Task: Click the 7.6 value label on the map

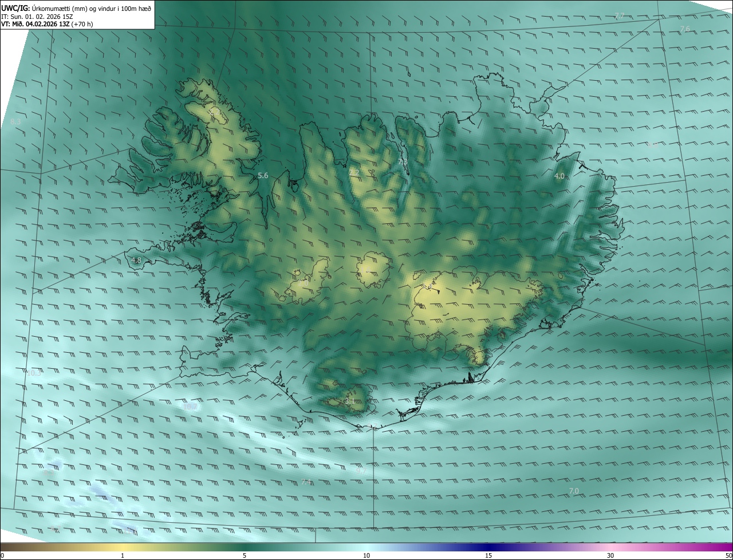Action: tap(685, 29)
